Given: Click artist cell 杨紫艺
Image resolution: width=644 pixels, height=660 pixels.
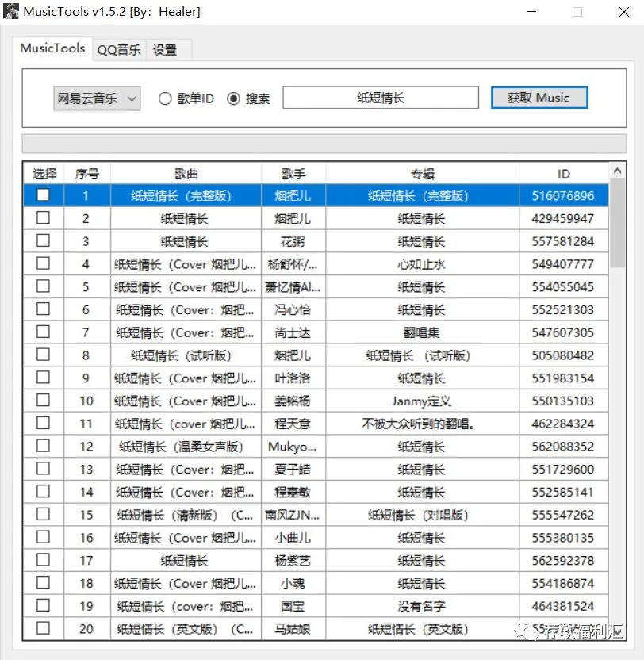Looking at the screenshot, I should pos(293,561).
